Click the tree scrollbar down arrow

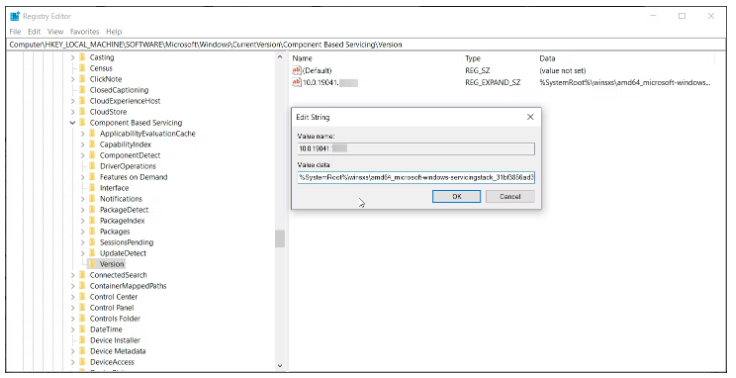(280, 366)
